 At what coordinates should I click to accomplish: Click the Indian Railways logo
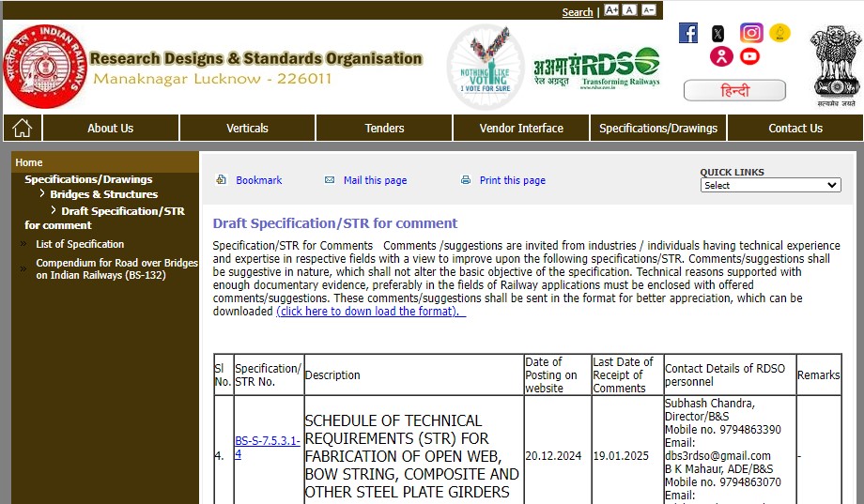pos(45,67)
